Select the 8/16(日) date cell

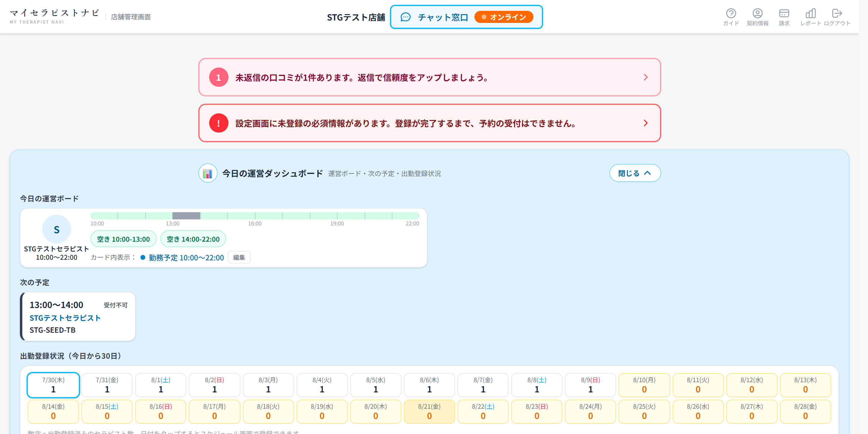point(161,411)
